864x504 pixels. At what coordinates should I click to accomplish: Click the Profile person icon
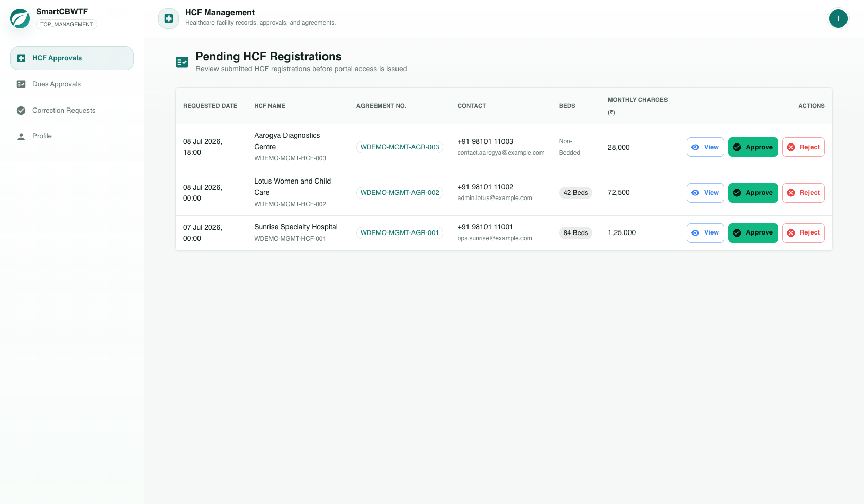point(21,136)
